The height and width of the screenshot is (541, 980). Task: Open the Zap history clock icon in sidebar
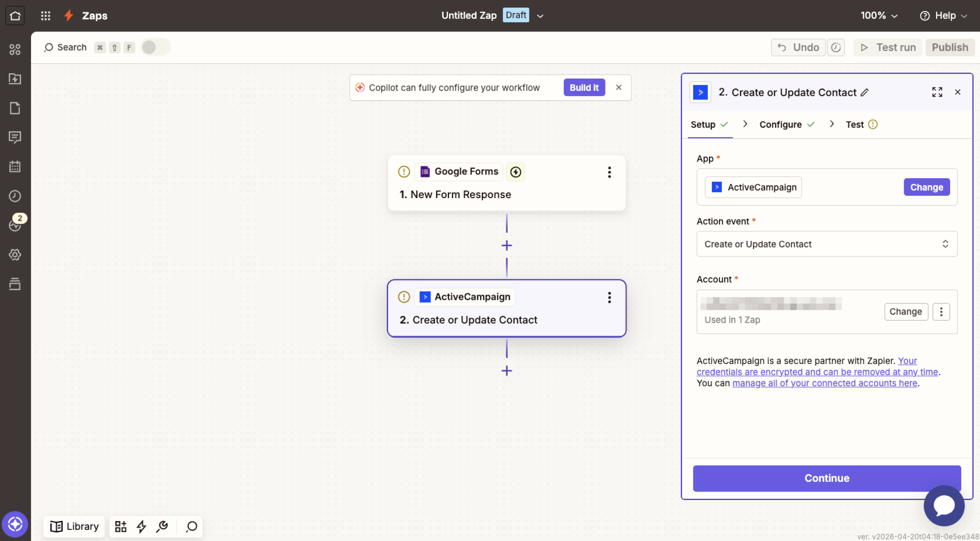coord(15,196)
